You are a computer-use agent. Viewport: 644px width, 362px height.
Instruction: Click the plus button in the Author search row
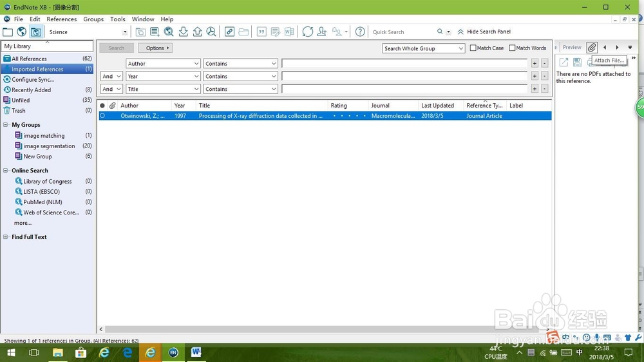(535, 64)
